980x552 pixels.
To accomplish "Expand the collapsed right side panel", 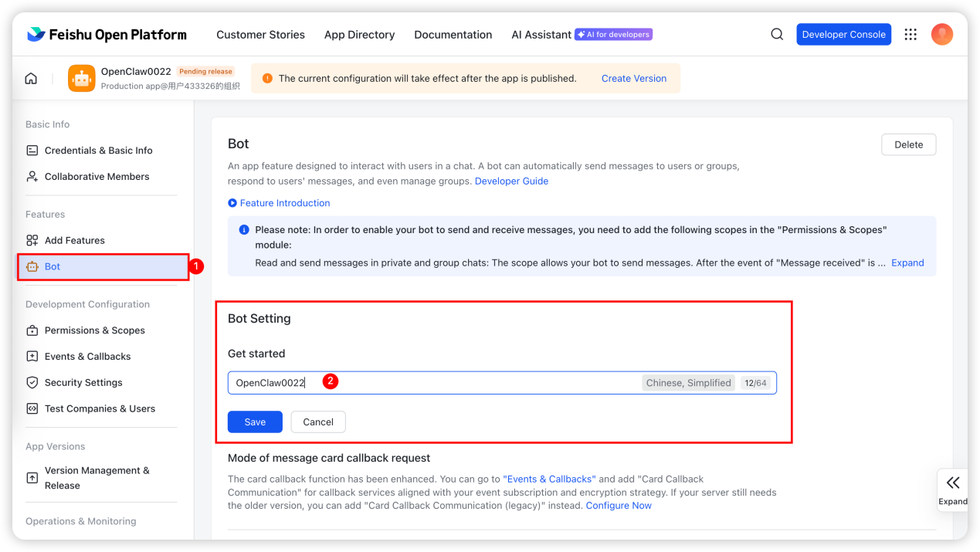I will tap(952, 488).
